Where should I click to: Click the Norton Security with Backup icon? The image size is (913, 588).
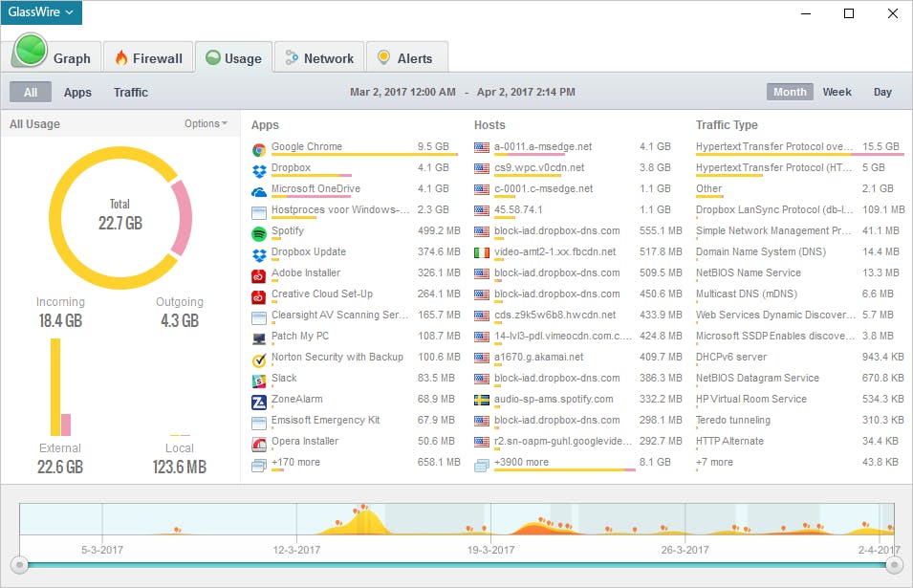coord(259,360)
